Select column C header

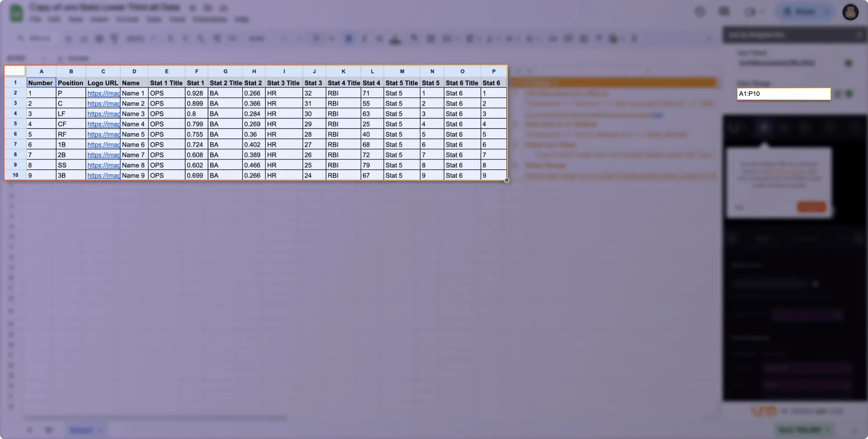click(103, 72)
